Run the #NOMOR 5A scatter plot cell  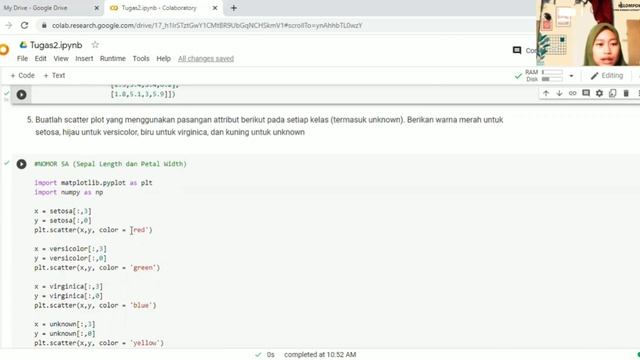tap(22, 164)
